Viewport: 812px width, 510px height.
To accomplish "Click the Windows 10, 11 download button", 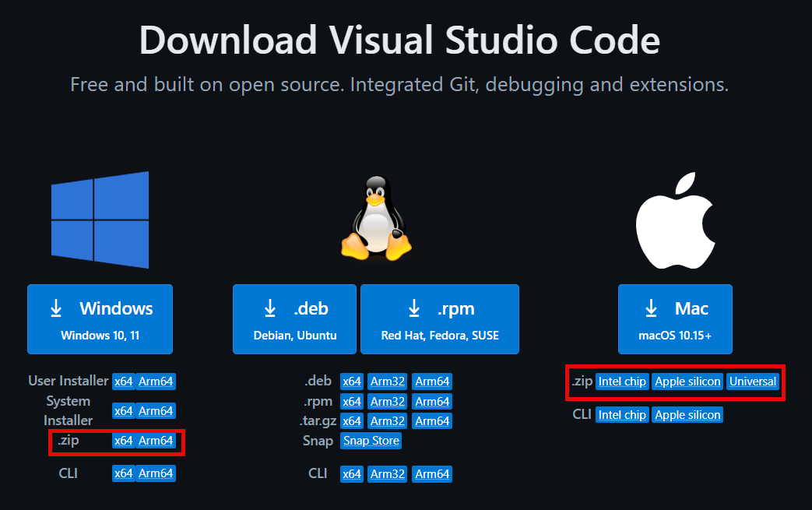I will click(x=100, y=319).
